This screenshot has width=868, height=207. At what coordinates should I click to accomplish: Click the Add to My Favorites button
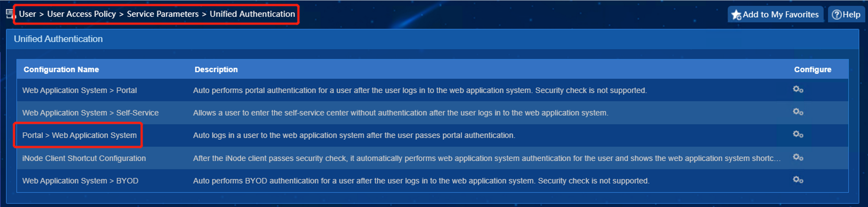(x=776, y=15)
